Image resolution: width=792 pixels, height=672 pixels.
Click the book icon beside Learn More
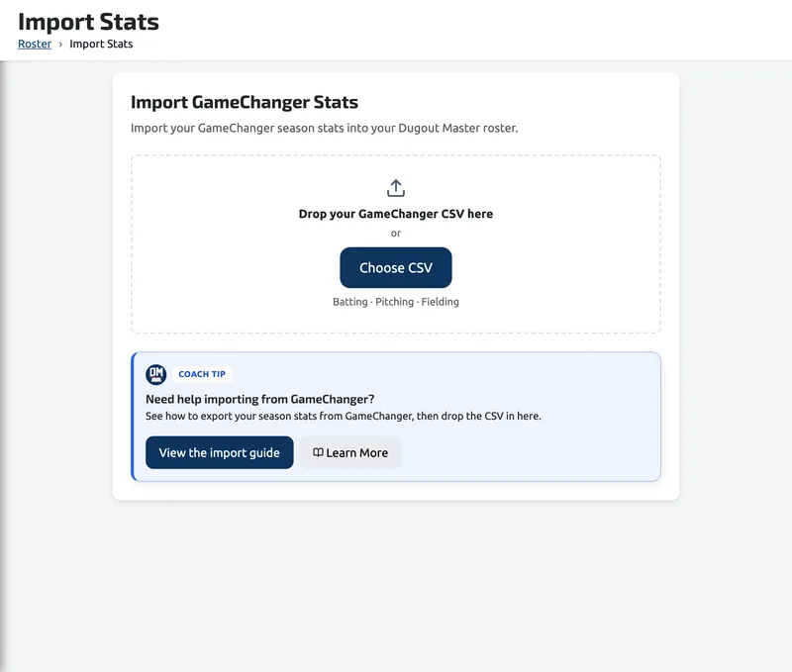[x=318, y=452]
